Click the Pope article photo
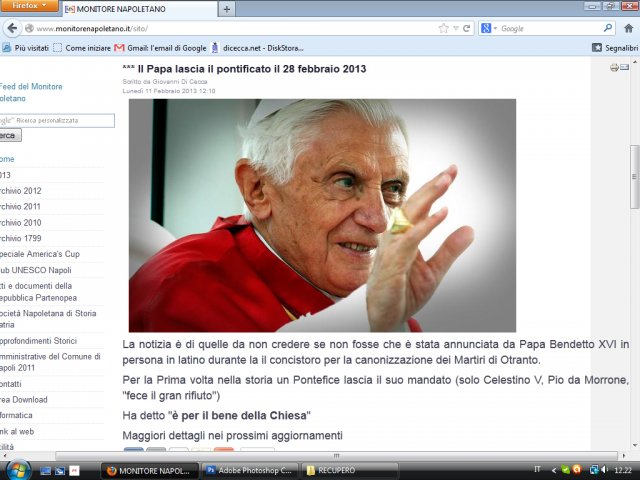The image size is (640, 480). tap(322, 216)
